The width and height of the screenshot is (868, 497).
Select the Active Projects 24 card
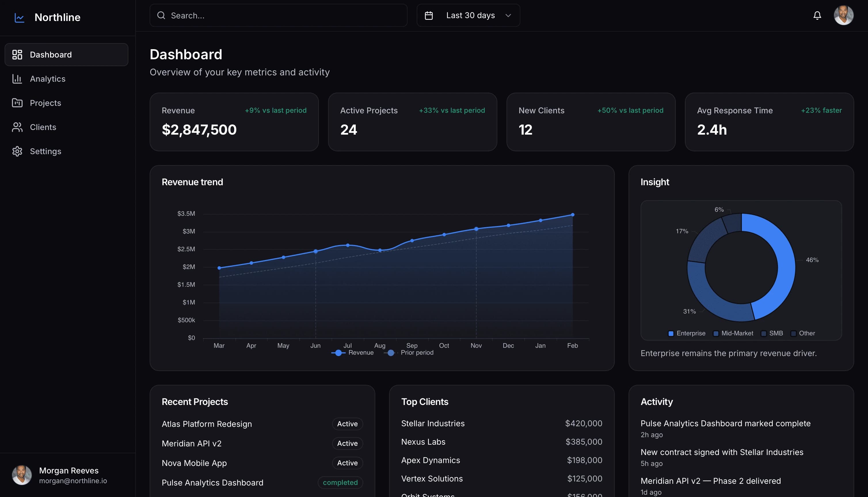coord(412,122)
